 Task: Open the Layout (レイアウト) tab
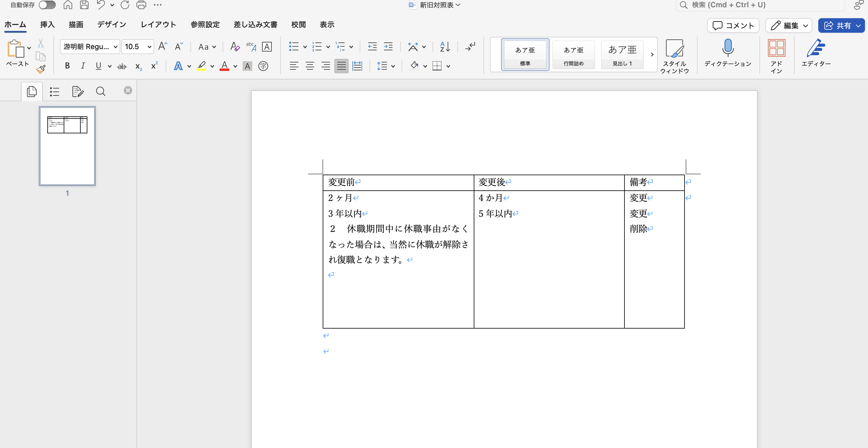pyautogui.click(x=158, y=25)
